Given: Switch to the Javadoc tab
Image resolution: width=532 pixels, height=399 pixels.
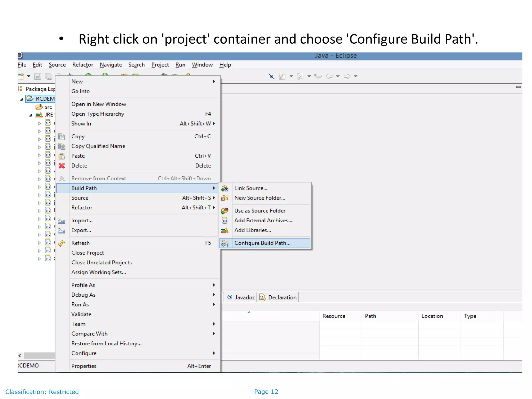Looking at the screenshot, I should 241,297.
